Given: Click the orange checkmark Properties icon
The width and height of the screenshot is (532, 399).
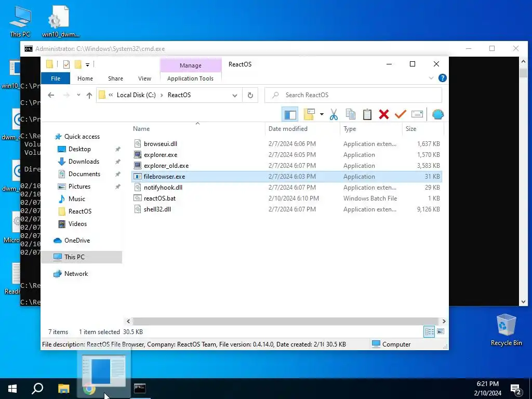Looking at the screenshot, I should tap(401, 114).
